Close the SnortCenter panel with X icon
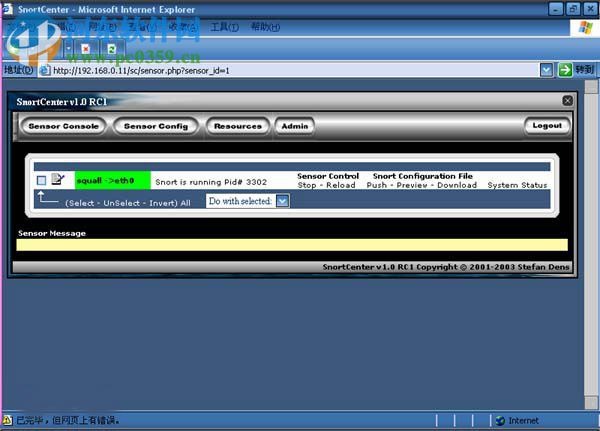Image resolution: width=600 pixels, height=431 pixels. pos(567,101)
